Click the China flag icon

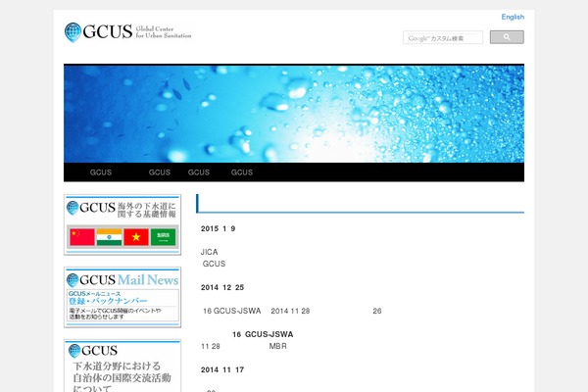click(x=82, y=237)
